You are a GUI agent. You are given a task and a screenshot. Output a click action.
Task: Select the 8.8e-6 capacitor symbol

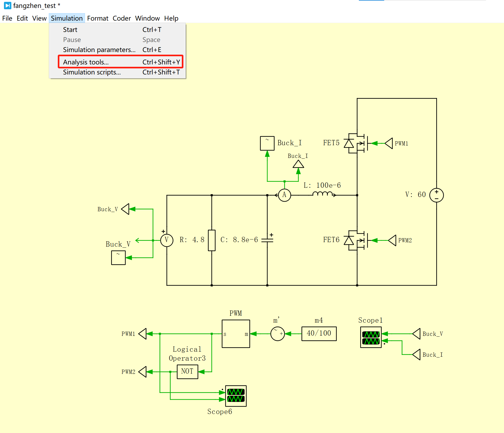[x=267, y=240]
